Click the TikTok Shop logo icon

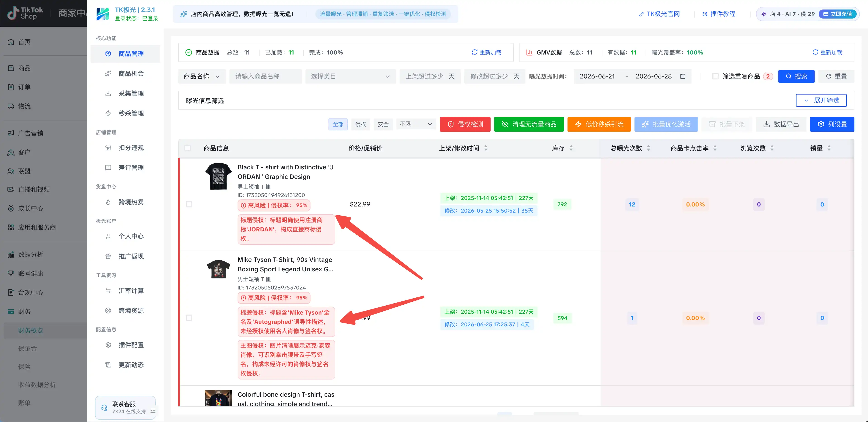(x=13, y=13)
